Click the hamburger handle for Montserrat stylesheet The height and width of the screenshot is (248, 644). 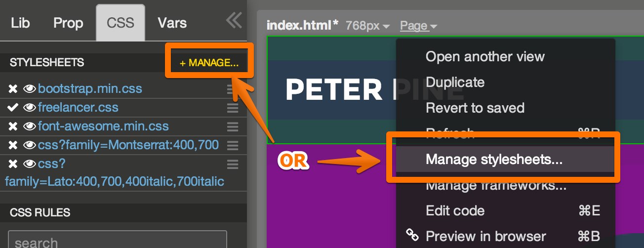coord(233,145)
